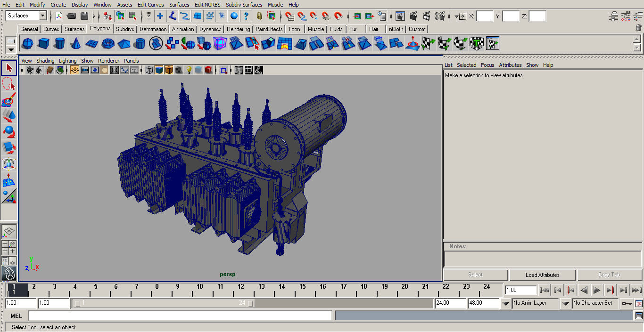Open the UV Texture Editor shelf icon
Image resolution: width=644 pixels, height=332 pixels.
tap(493, 44)
